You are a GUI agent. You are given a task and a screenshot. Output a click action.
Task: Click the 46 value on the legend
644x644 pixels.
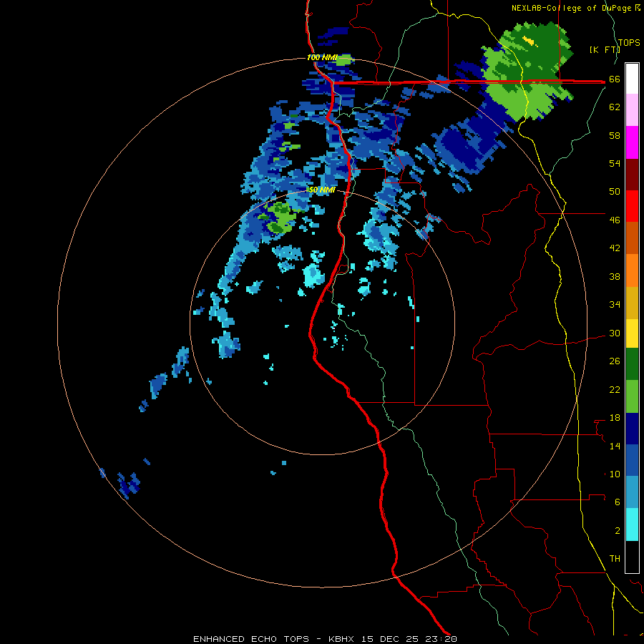[615, 220]
